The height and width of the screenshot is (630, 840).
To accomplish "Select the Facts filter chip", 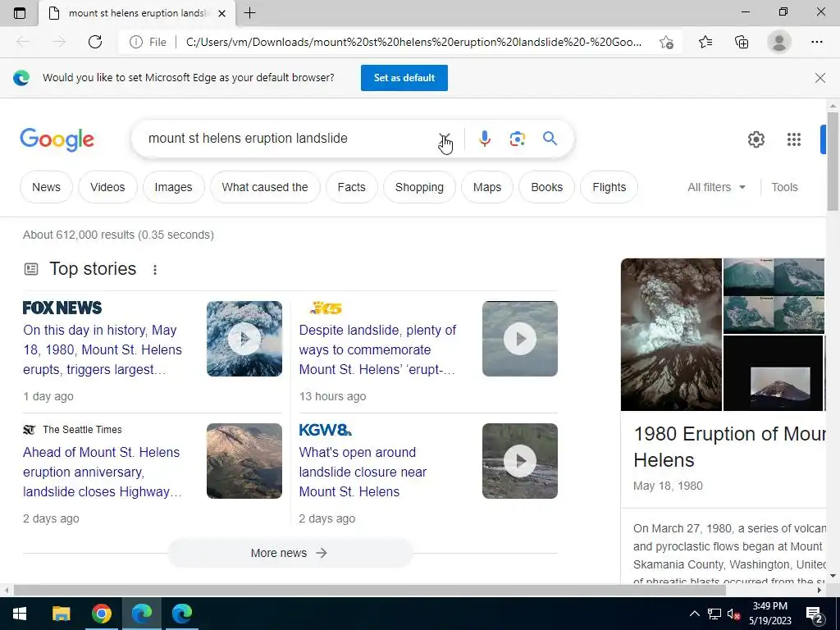I will pos(351,187).
